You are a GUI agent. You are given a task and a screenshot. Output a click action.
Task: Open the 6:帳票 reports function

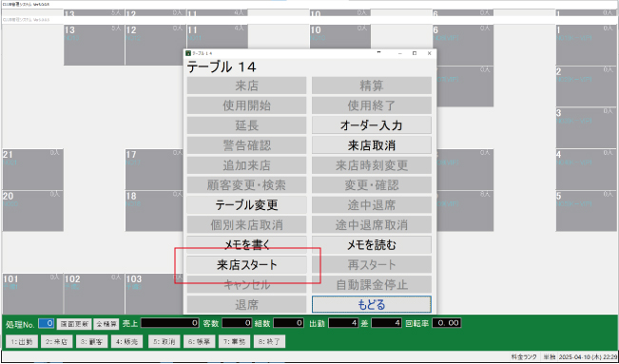pos(199,342)
